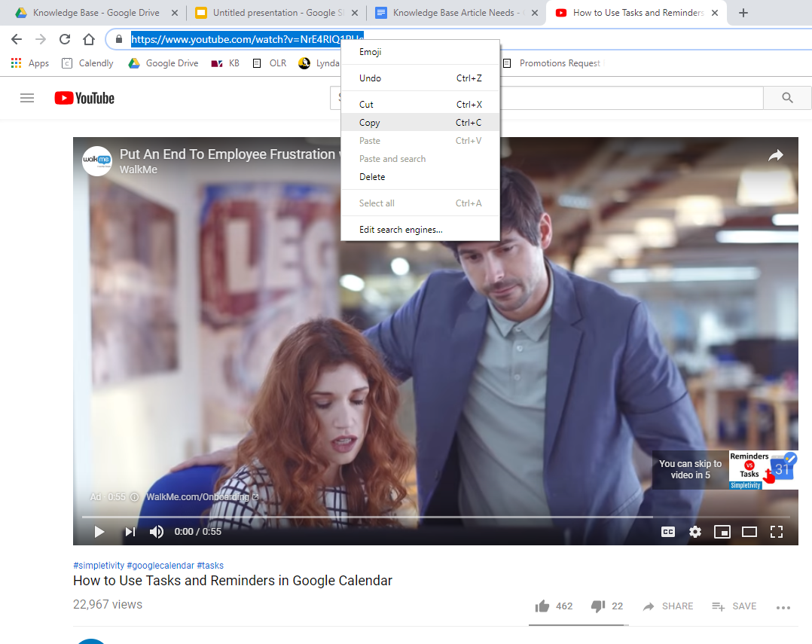
Task: Go back to the previous page
Action: pos(17,39)
